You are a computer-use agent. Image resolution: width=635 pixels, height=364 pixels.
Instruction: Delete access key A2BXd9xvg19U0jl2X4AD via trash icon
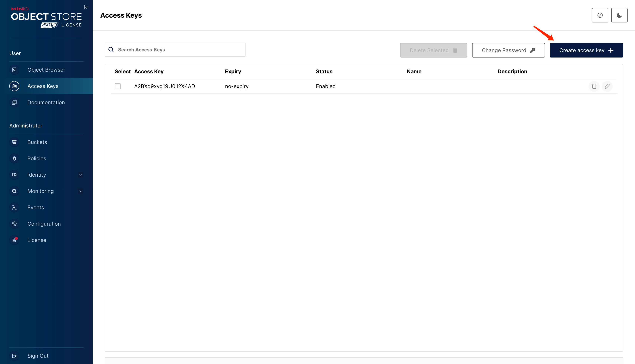point(594,86)
